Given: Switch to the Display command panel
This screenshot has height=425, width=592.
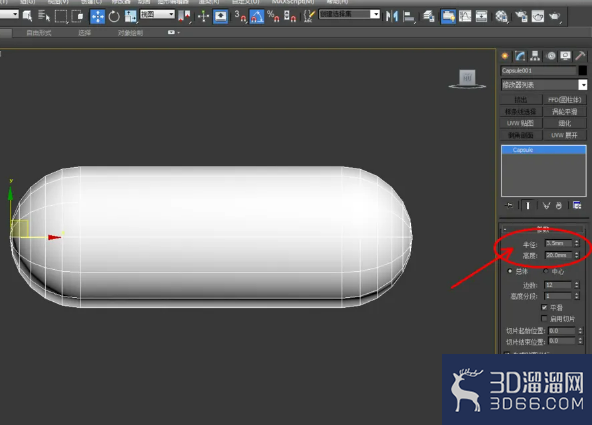Looking at the screenshot, I should coord(565,56).
